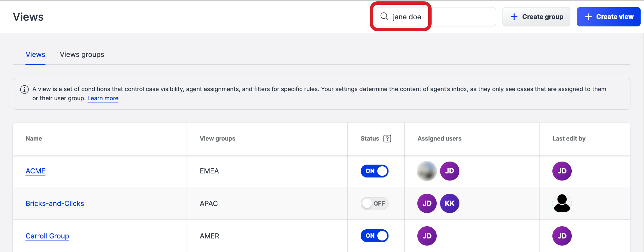The image size is (644, 252).
Task: Click the Status help question icon
Action: 387,139
